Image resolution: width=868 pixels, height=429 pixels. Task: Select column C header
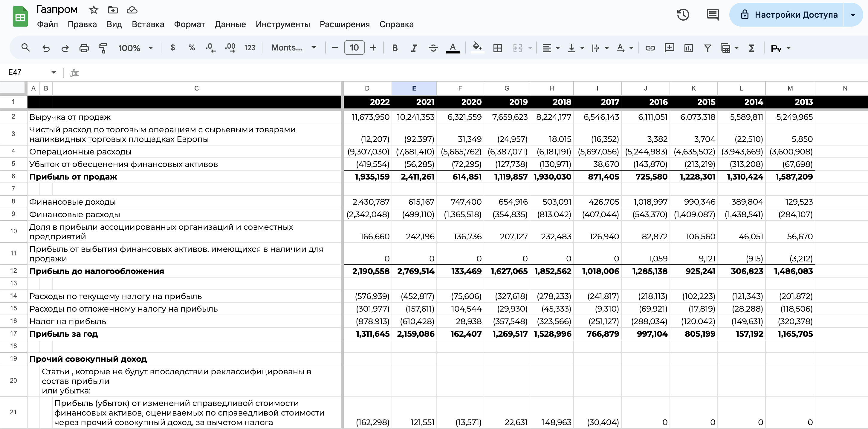click(x=196, y=88)
